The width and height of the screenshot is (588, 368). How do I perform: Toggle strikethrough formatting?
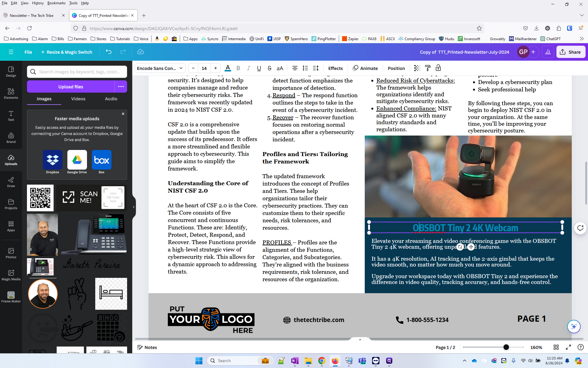(269, 68)
